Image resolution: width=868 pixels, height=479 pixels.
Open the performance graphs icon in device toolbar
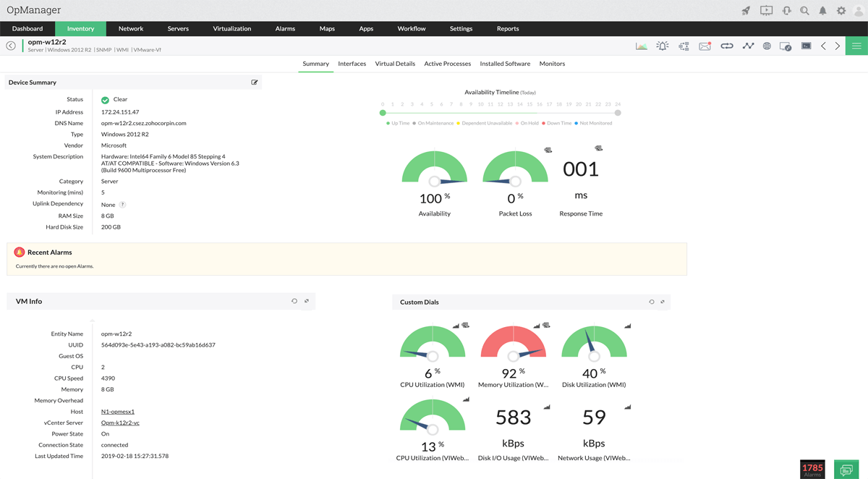coord(641,45)
